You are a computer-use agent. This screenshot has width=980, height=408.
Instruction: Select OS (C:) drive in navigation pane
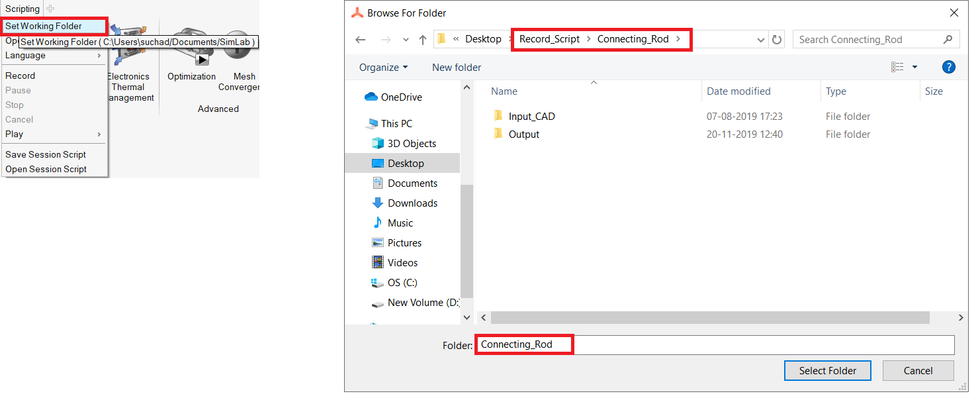click(x=394, y=283)
